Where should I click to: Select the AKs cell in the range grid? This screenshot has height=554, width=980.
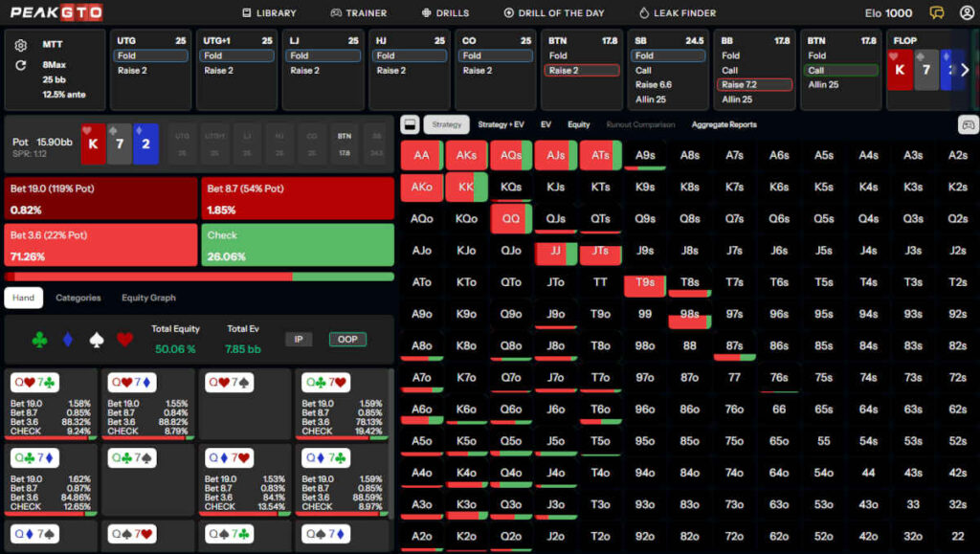(x=466, y=155)
